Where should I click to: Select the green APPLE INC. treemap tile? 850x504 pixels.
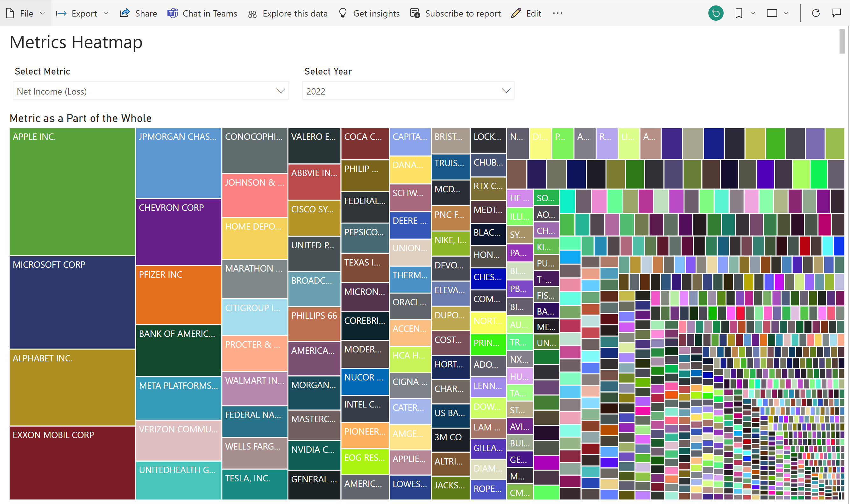click(x=72, y=191)
